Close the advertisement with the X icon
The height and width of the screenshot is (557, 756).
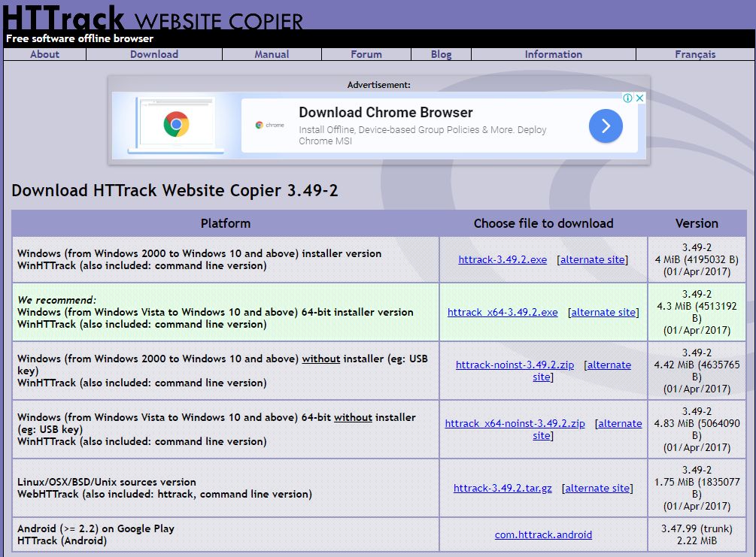click(x=640, y=98)
